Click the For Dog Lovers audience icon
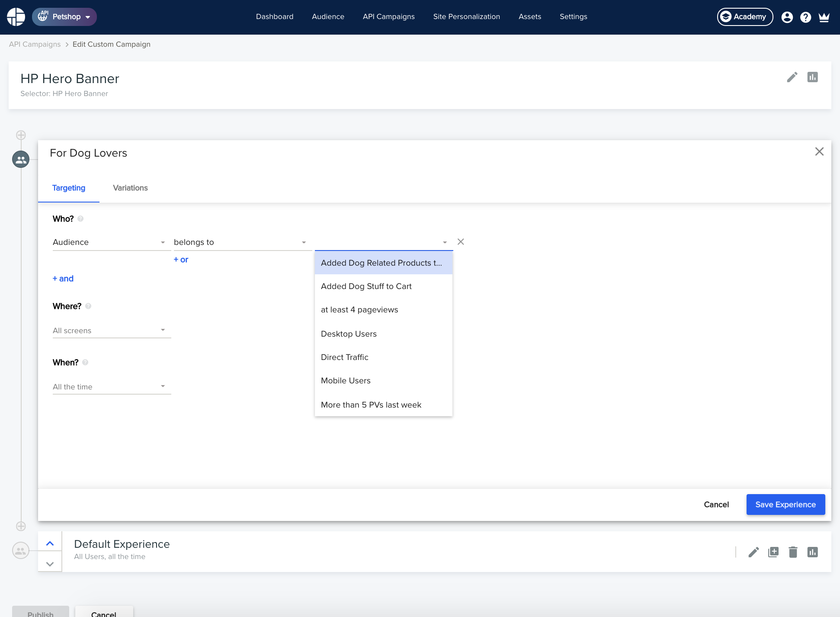Screen dimensions: 840x617 pyautogui.click(x=21, y=159)
